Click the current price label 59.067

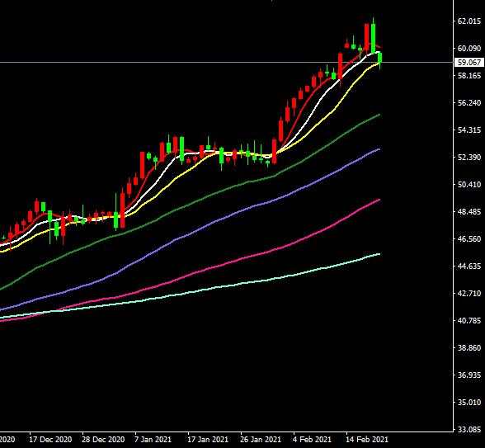tap(469, 62)
